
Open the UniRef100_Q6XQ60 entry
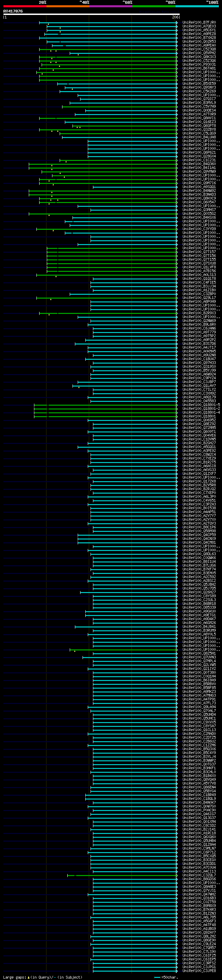click(199, 836)
